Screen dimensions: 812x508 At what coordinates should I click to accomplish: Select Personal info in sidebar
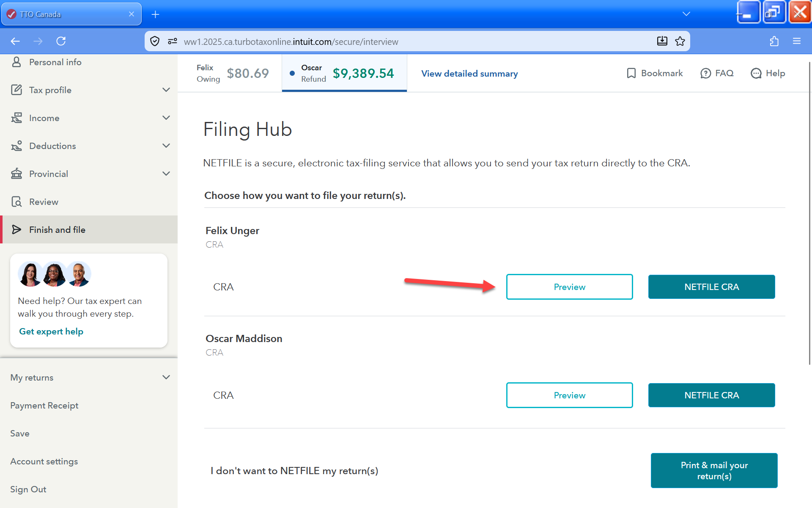tap(55, 62)
